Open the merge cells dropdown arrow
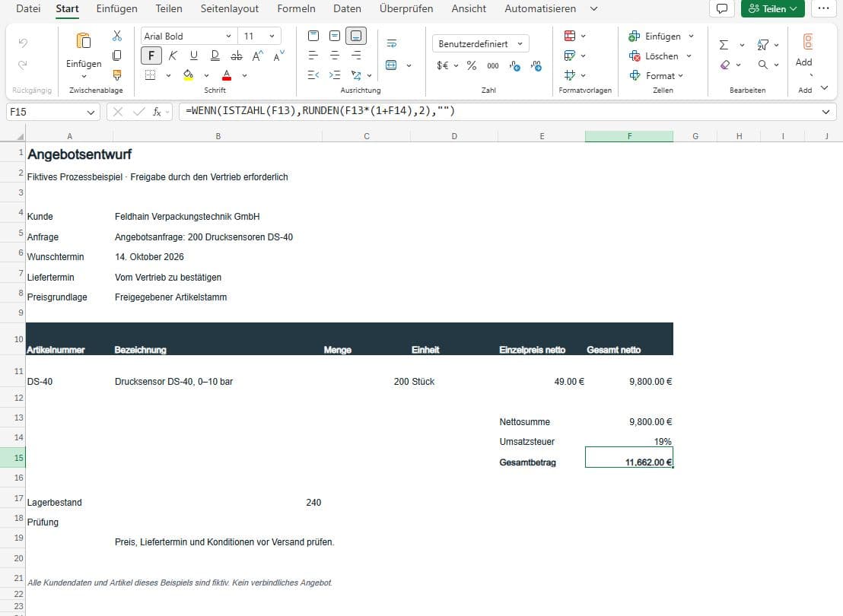Viewport: 843px width, 616px height. (x=409, y=65)
